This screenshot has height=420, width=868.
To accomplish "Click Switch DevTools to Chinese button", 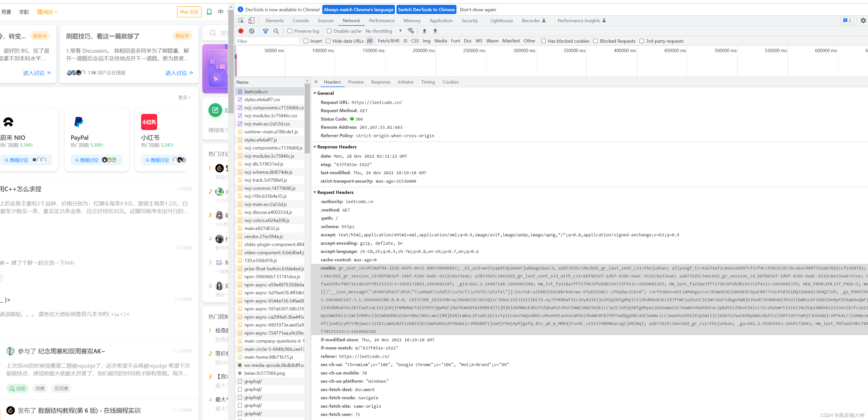I will [426, 9].
